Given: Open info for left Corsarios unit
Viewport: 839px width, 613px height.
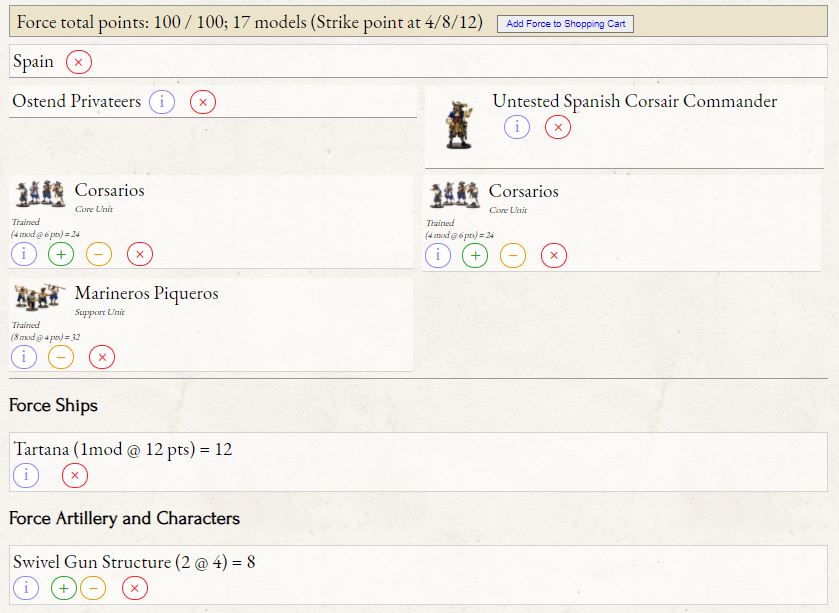Looking at the screenshot, I should (25, 254).
